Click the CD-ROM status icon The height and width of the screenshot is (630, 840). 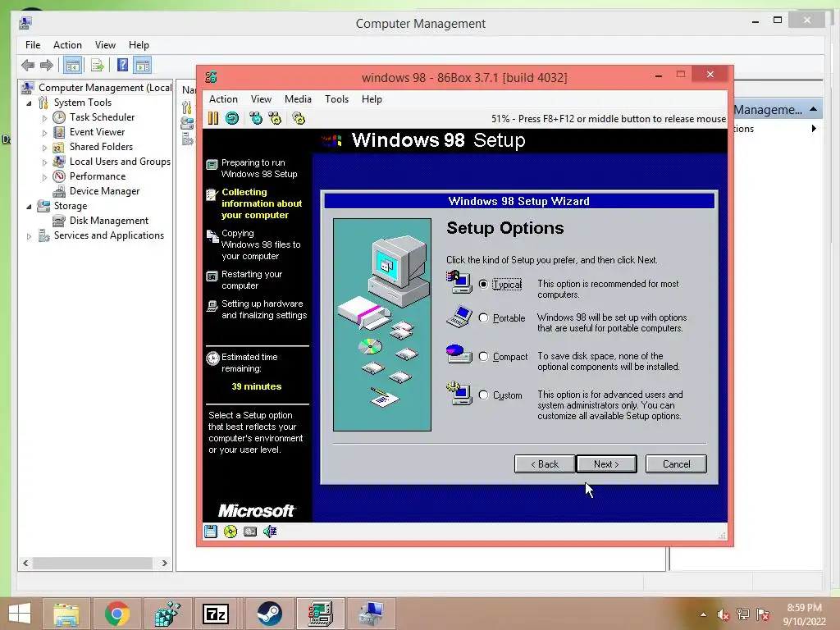coord(231,532)
